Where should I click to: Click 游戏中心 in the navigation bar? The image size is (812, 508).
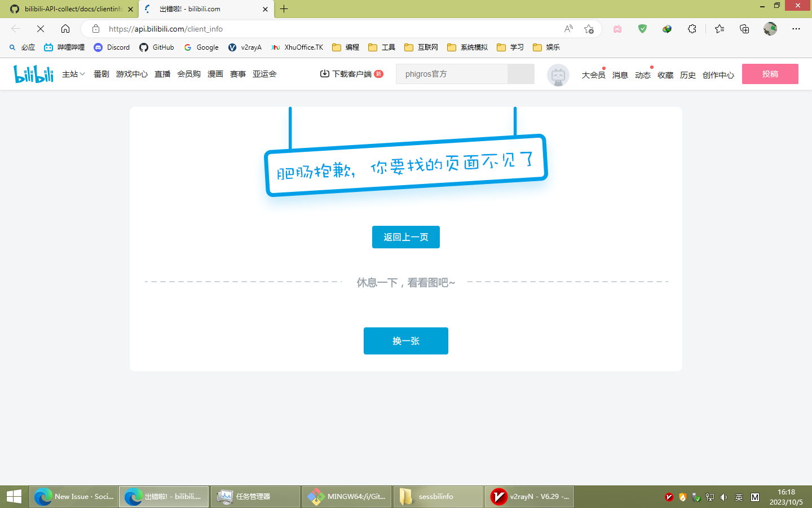click(131, 74)
